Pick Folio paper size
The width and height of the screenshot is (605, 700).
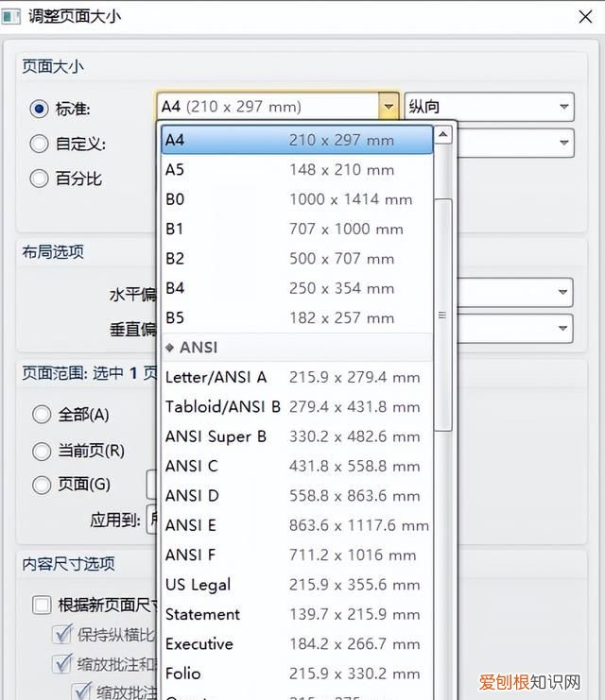click(297, 674)
